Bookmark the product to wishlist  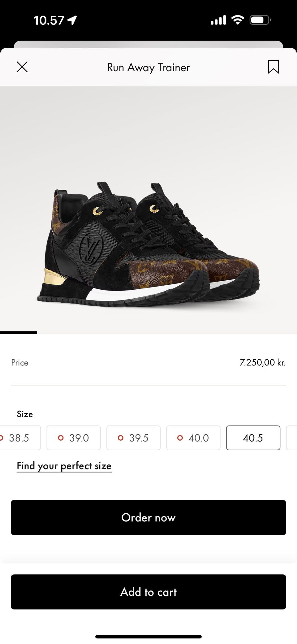(273, 67)
